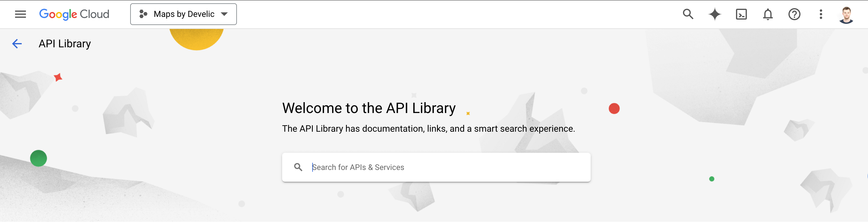Viewport: 868px width, 223px height.
Task: Select the Welcome to the API Library title
Action: click(x=369, y=108)
